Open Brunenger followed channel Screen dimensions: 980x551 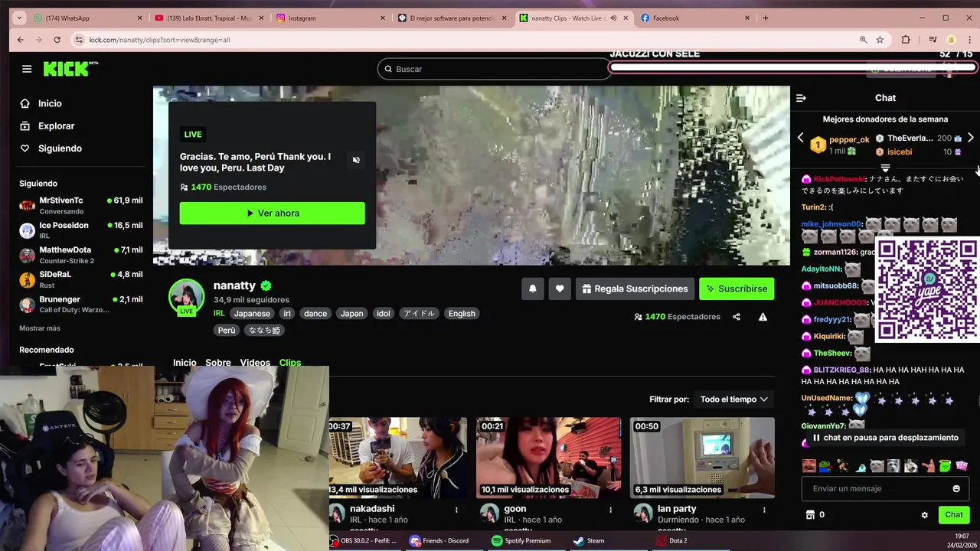(x=80, y=304)
